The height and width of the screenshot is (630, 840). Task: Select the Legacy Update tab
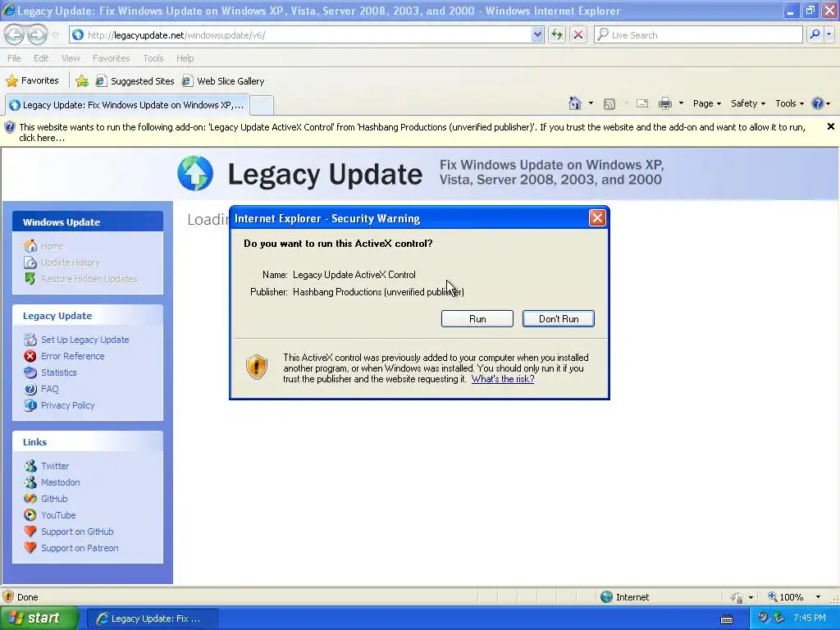pos(127,105)
